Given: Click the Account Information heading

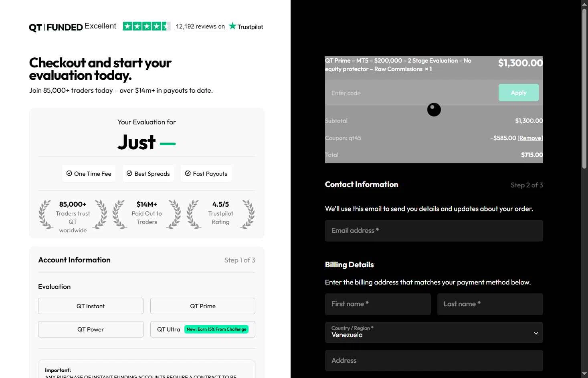Looking at the screenshot, I should coord(74,260).
